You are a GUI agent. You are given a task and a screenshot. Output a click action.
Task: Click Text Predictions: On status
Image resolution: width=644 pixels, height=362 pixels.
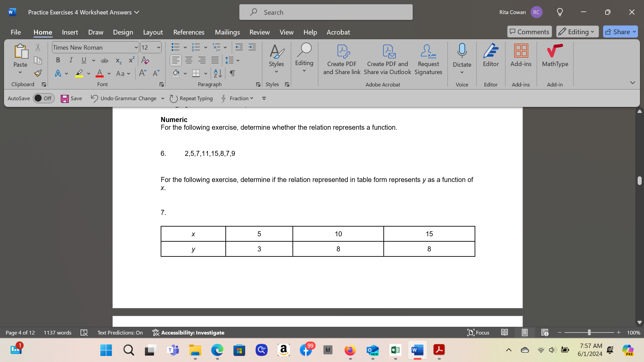click(120, 333)
